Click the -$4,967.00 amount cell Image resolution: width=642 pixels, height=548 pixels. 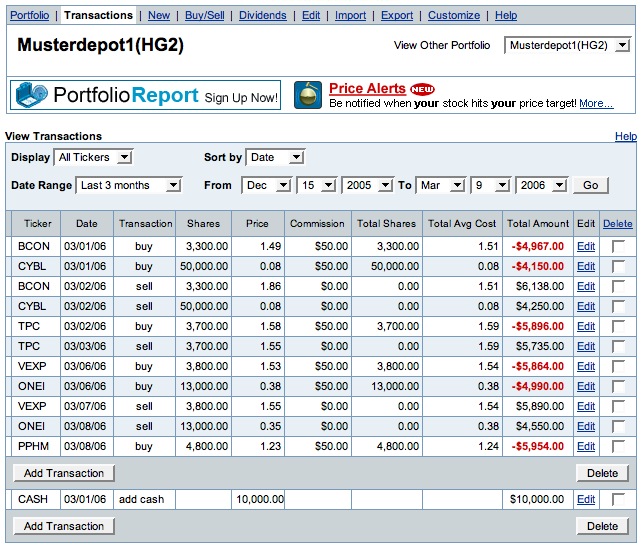point(538,246)
